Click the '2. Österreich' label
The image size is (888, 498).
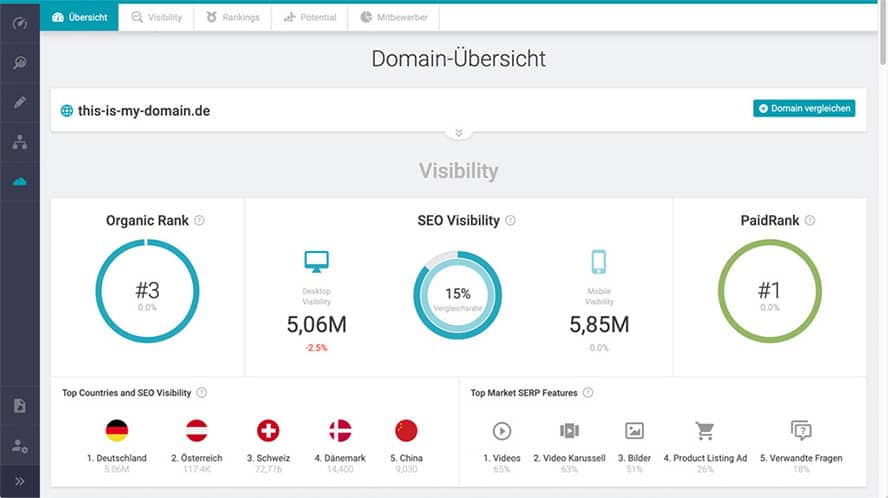coord(197,458)
